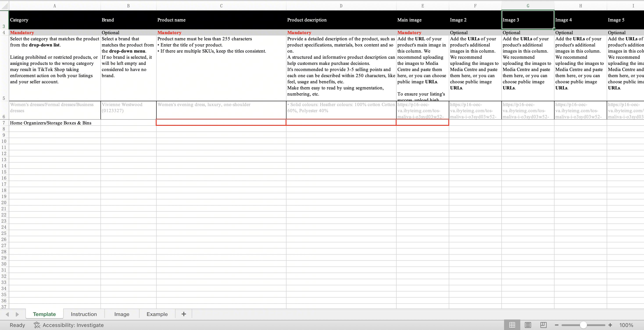Click the Image 2 header cell
Screen dimensions: 644x330
click(475, 20)
